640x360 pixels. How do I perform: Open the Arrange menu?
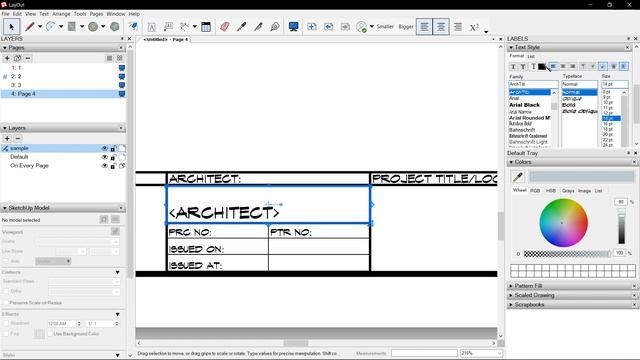click(x=61, y=14)
